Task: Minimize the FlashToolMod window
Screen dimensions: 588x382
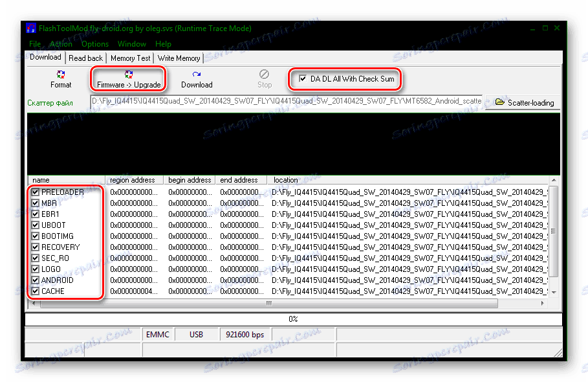Action: tap(532, 28)
